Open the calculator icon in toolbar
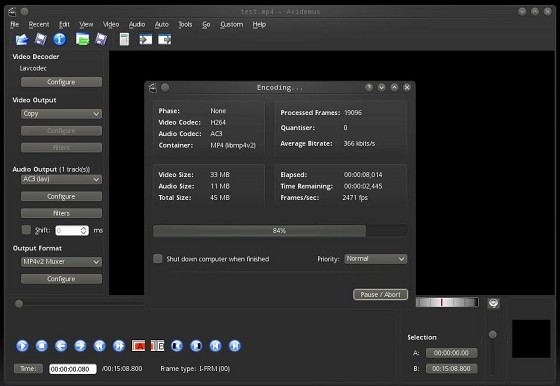The width and height of the screenshot is (560, 386). (x=124, y=39)
